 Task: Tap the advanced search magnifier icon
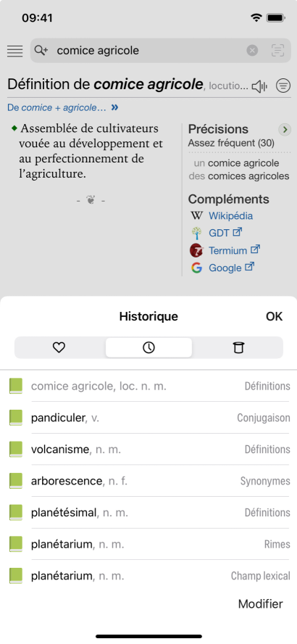(x=41, y=51)
